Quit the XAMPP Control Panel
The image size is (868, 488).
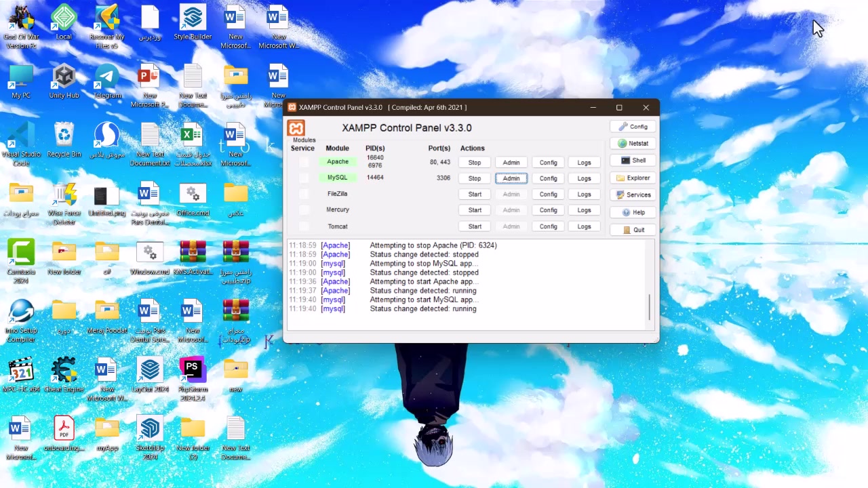pos(633,230)
